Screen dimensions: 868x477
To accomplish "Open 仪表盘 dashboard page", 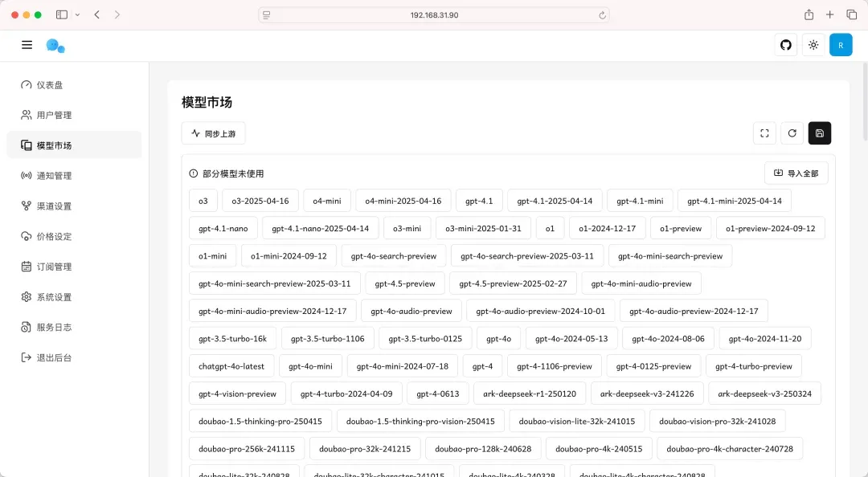I will pos(74,84).
